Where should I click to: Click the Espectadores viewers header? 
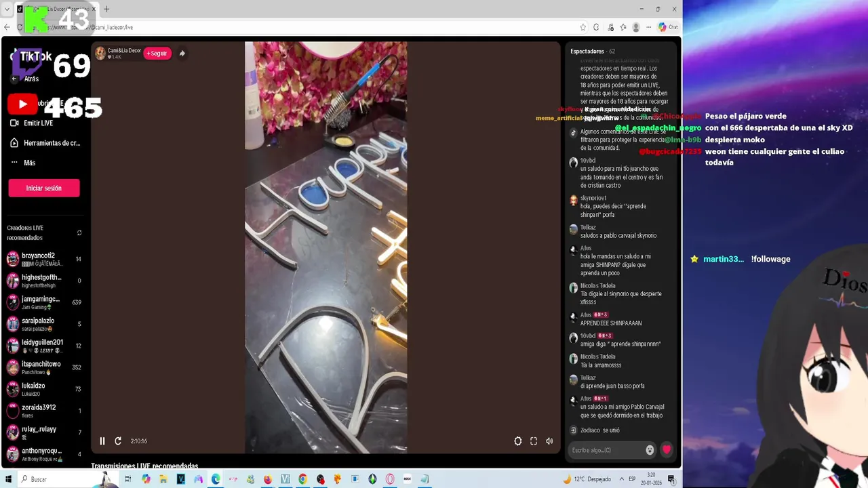(x=593, y=52)
